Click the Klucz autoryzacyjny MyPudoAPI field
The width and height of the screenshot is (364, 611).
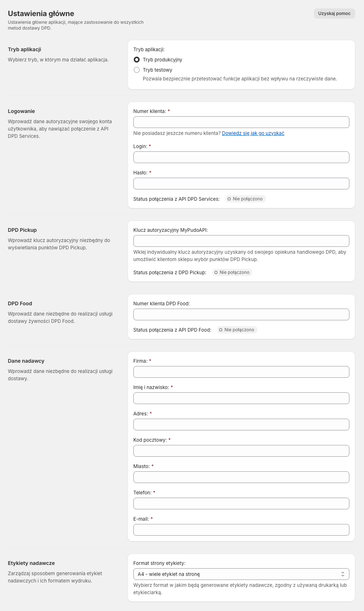(x=241, y=241)
